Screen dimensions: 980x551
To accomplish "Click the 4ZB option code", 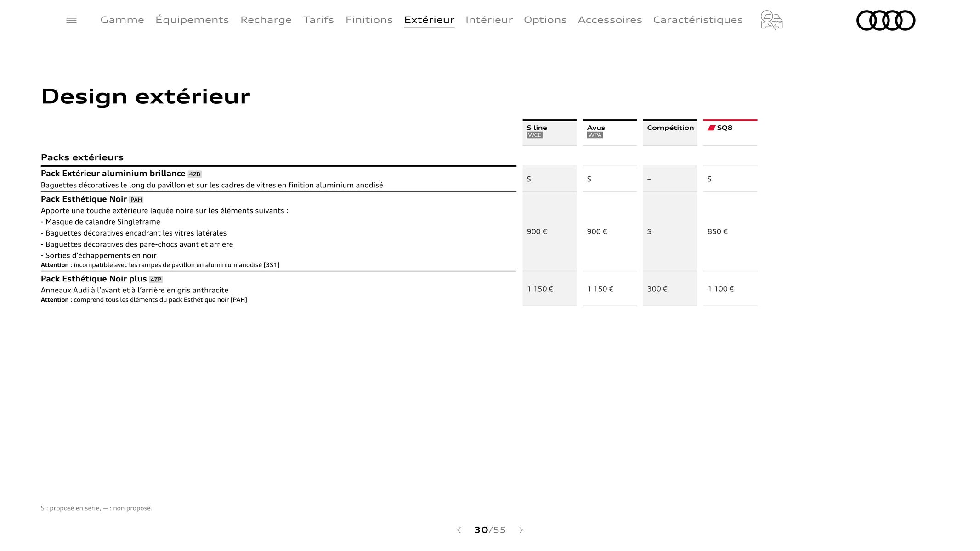I will 195,174.
